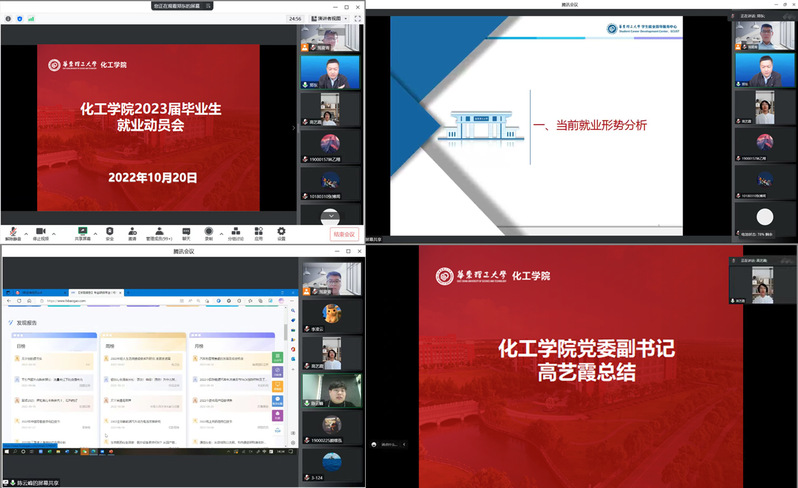The width and height of the screenshot is (798, 488).
Task: Click the Windows Start button in bottom-left window
Action: [x=6, y=452]
